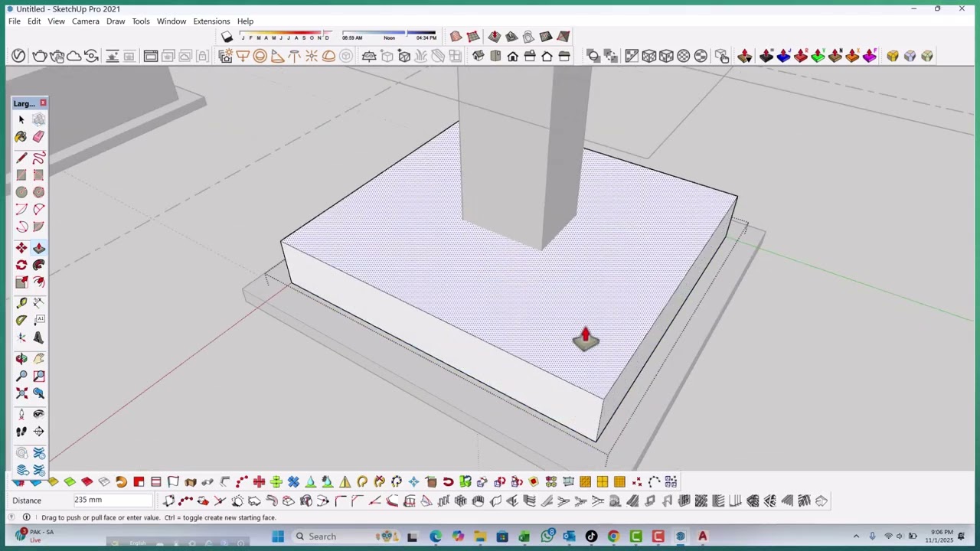980x551 pixels.
Task: Expand the system tray hidden icons chevron
Action: tap(856, 536)
